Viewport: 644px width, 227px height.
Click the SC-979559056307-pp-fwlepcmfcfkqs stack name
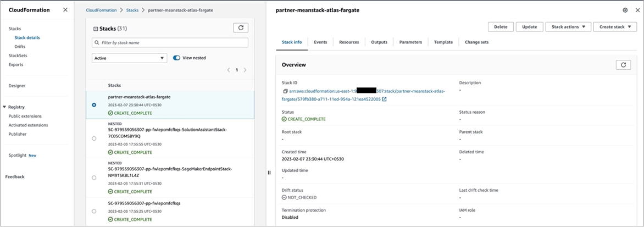pos(144,203)
